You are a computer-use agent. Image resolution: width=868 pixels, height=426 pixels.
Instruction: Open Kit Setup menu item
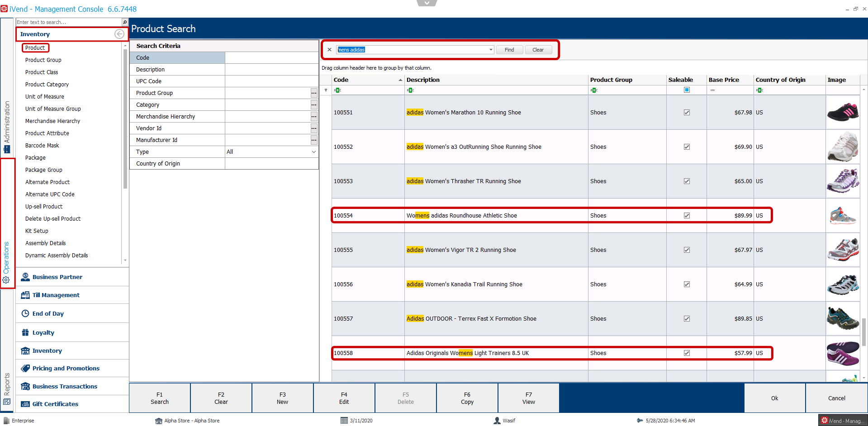(x=37, y=231)
